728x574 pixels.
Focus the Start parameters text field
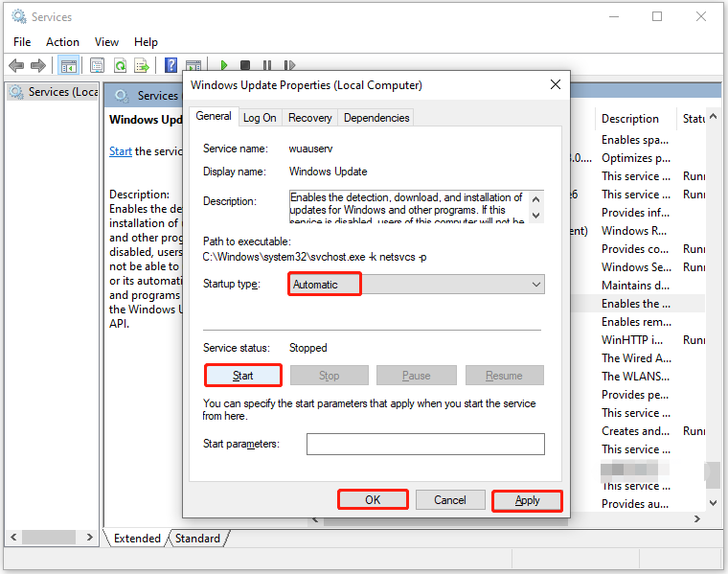[425, 444]
